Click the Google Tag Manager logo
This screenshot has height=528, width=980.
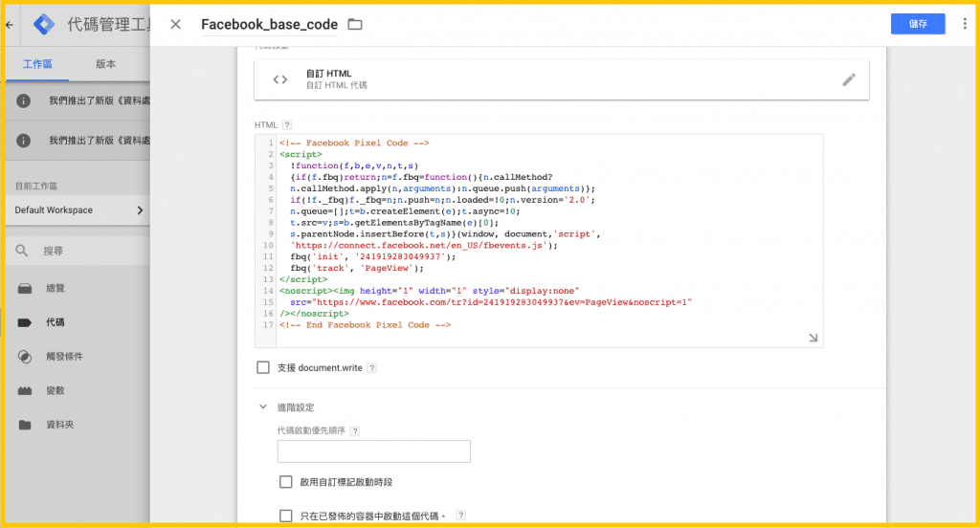44,24
